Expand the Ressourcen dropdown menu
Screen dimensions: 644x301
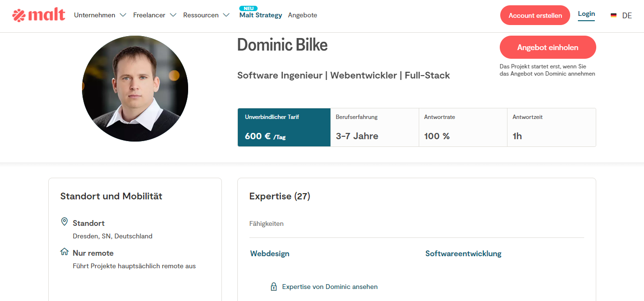coord(207,15)
